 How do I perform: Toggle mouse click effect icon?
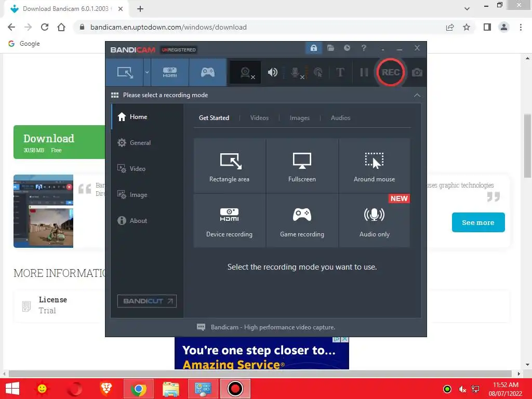[x=318, y=72]
